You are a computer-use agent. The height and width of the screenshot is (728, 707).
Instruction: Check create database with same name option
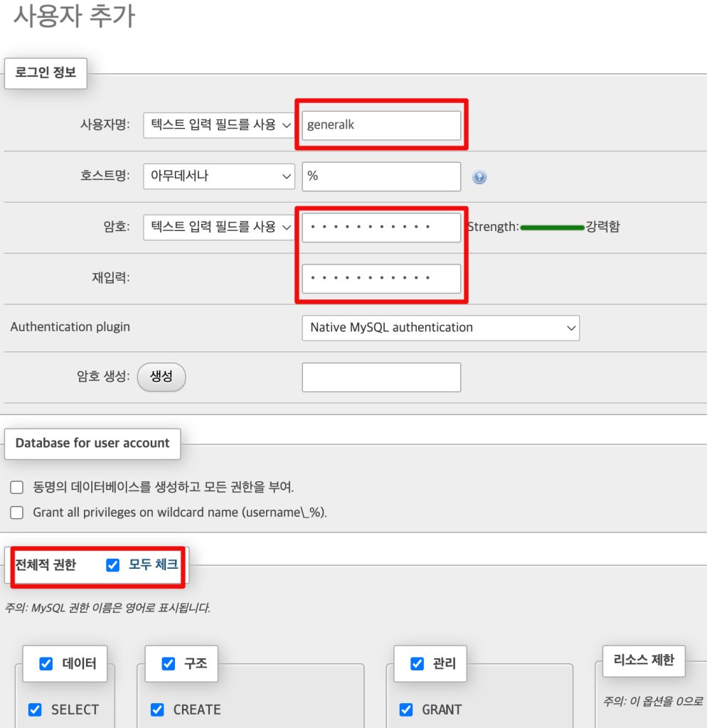pyautogui.click(x=17, y=487)
